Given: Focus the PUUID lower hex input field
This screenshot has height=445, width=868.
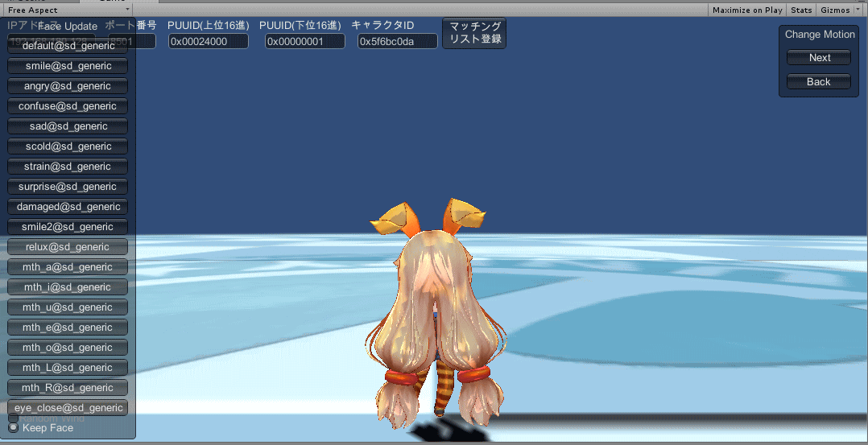Looking at the screenshot, I should pyautogui.click(x=305, y=41).
